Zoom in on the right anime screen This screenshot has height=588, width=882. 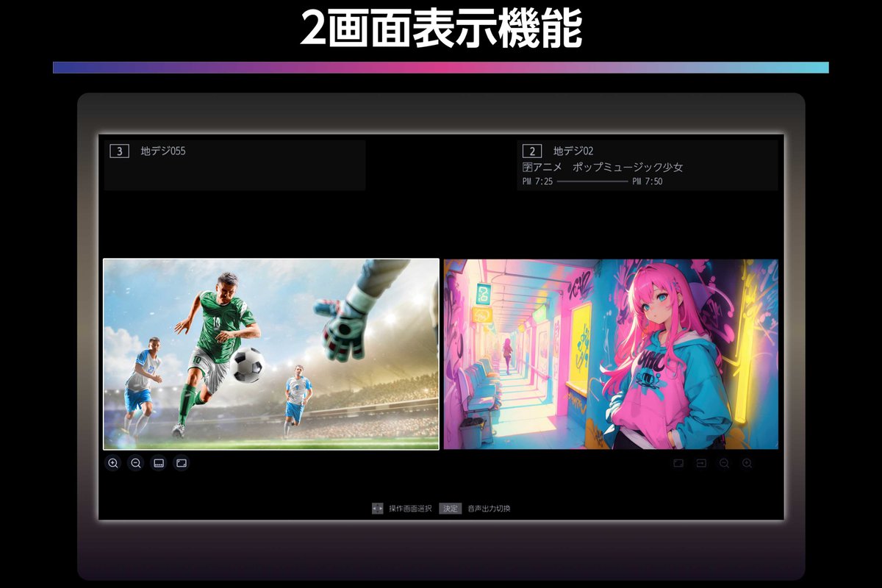click(747, 464)
